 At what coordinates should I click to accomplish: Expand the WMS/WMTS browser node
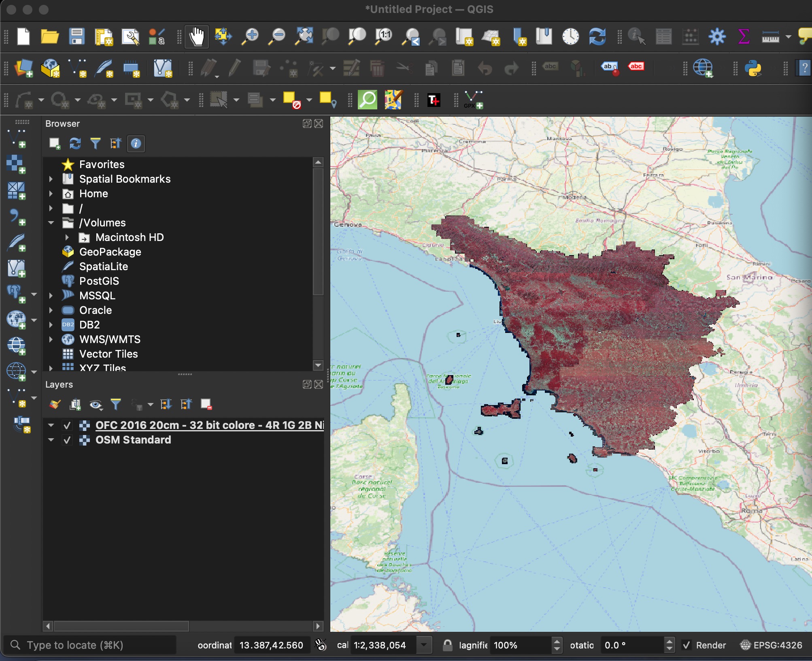pyautogui.click(x=51, y=339)
